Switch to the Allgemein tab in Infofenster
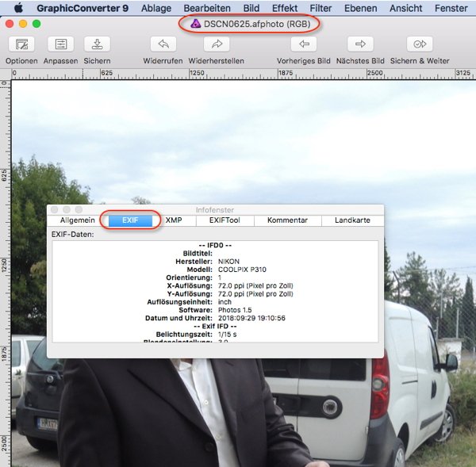 coord(78,220)
